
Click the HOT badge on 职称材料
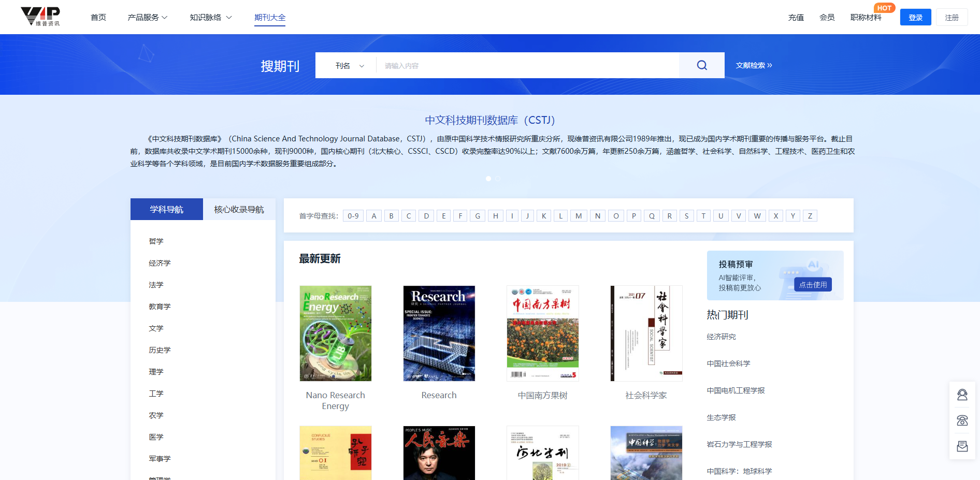click(885, 8)
